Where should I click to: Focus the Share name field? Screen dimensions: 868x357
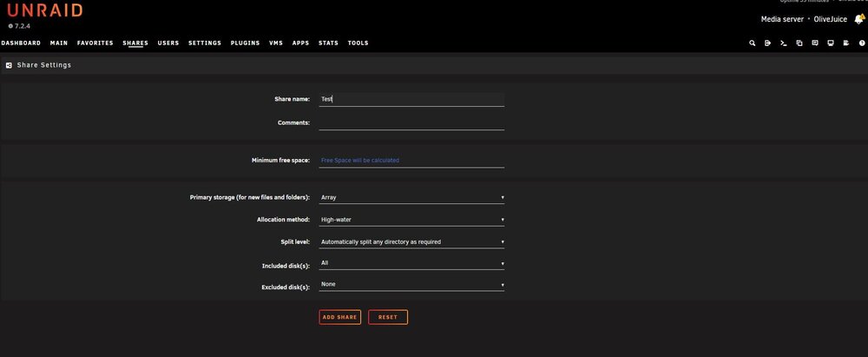[x=411, y=99]
